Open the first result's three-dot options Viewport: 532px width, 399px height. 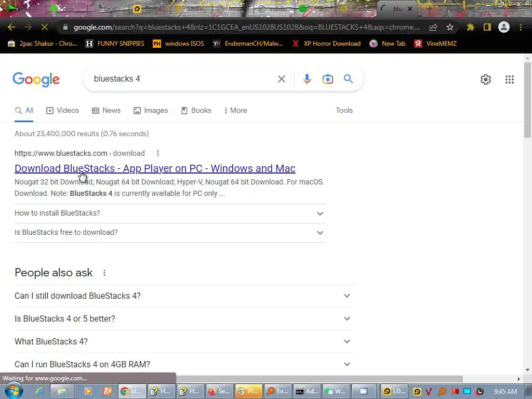tap(158, 153)
